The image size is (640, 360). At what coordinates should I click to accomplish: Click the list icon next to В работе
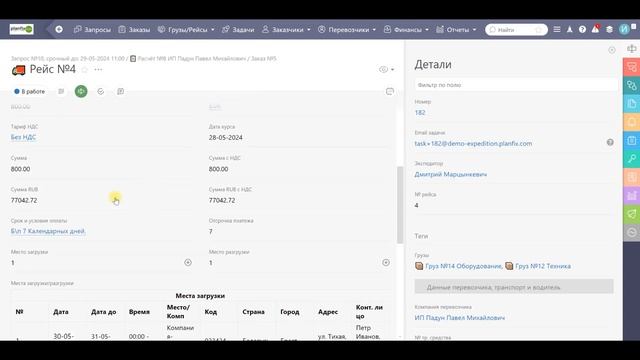pos(61,91)
